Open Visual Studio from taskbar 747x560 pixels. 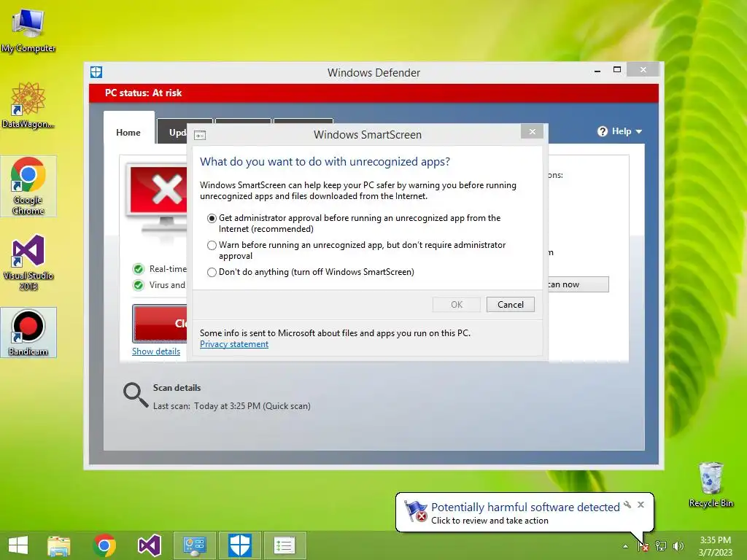click(x=149, y=545)
